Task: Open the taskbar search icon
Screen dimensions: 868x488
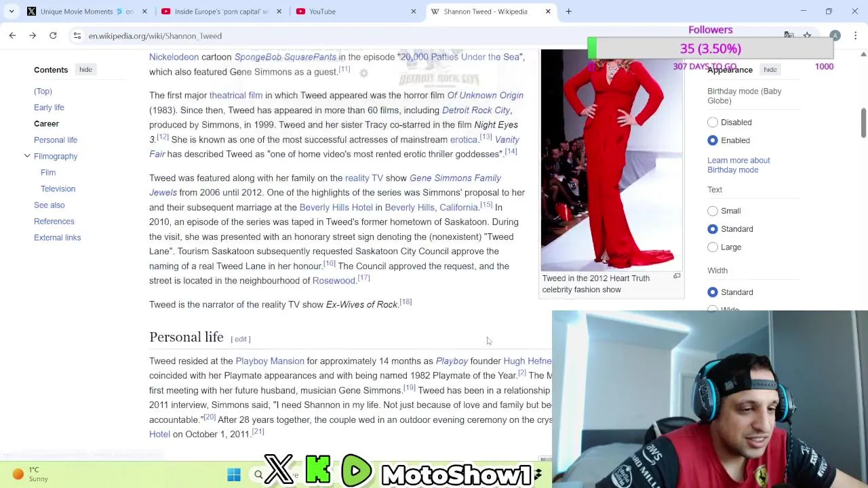Action: 258,475
